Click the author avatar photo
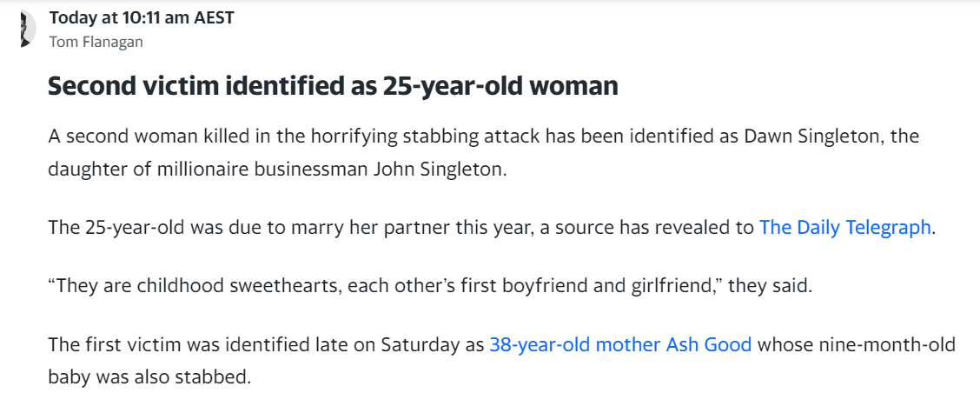The image size is (980, 413). (x=28, y=28)
